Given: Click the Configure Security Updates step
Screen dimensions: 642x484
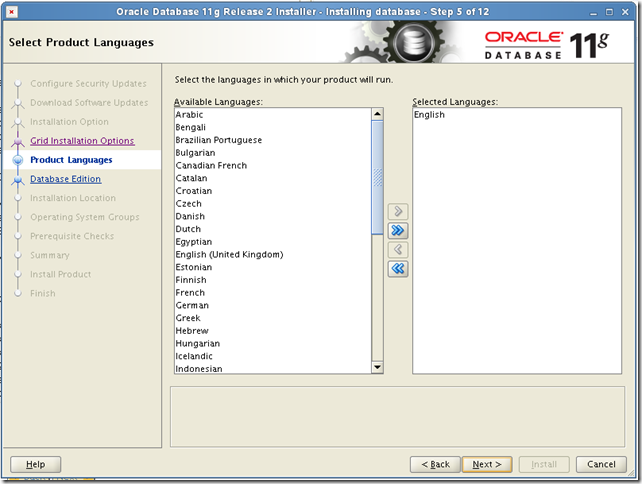Looking at the screenshot, I should tap(88, 84).
